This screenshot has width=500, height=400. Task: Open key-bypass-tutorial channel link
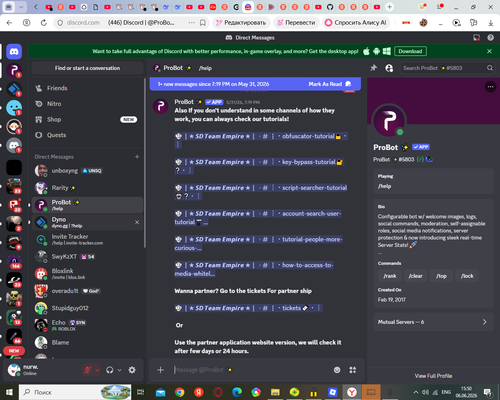pos(259,162)
